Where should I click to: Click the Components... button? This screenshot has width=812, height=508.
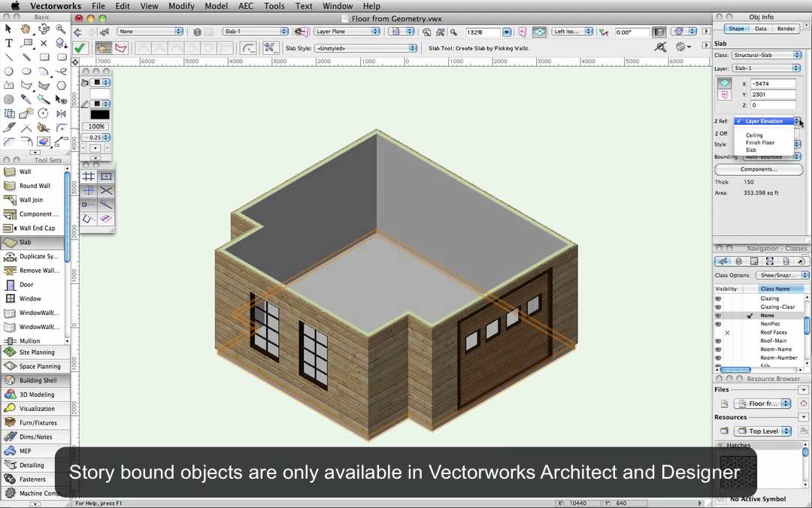point(758,169)
